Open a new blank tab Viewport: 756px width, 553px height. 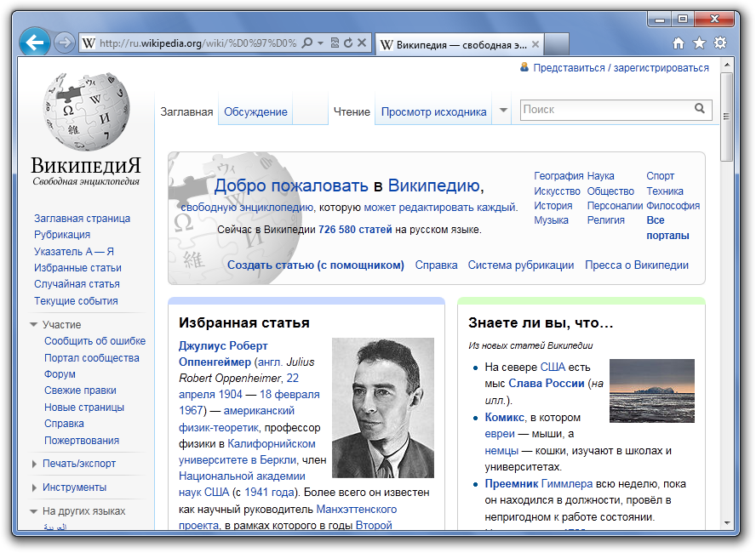[x=557, y=44]
